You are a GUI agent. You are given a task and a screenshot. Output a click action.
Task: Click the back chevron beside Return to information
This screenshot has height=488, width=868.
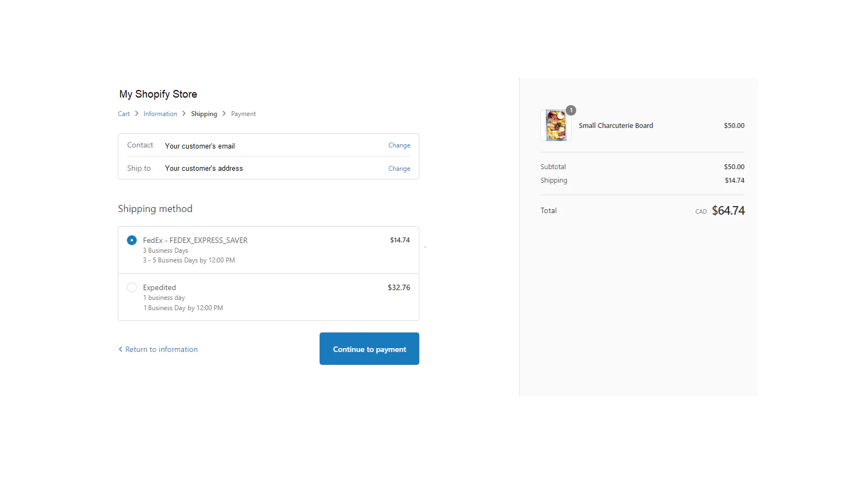coord(120,349)
